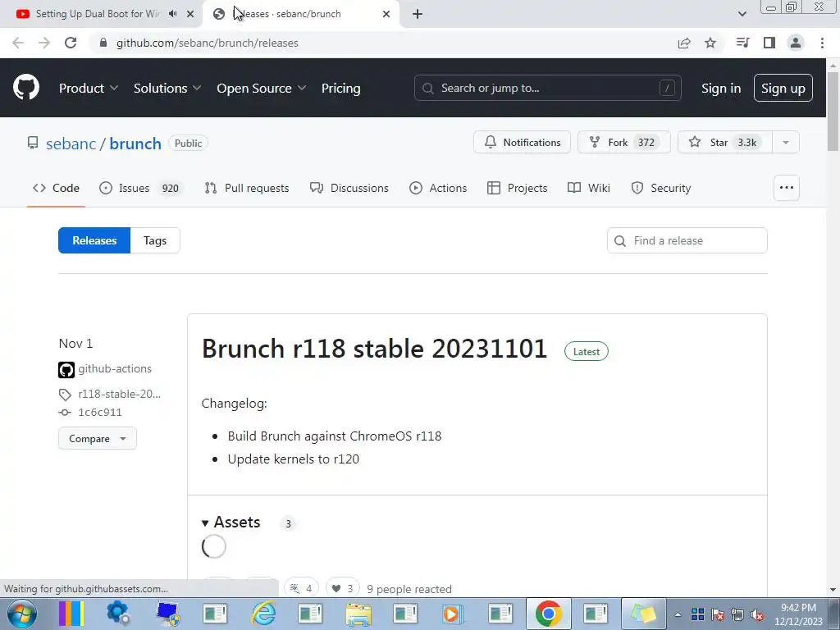The width and height of the screenshot is (840, 630).
Task: Open the Compare dropdown
Action: pyautogui.click(x=98, y=438)
